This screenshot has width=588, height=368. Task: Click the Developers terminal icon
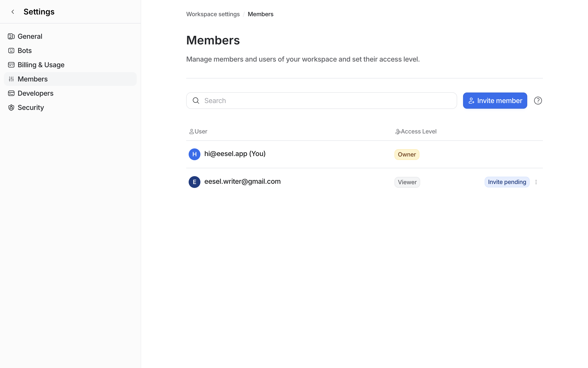11,93
